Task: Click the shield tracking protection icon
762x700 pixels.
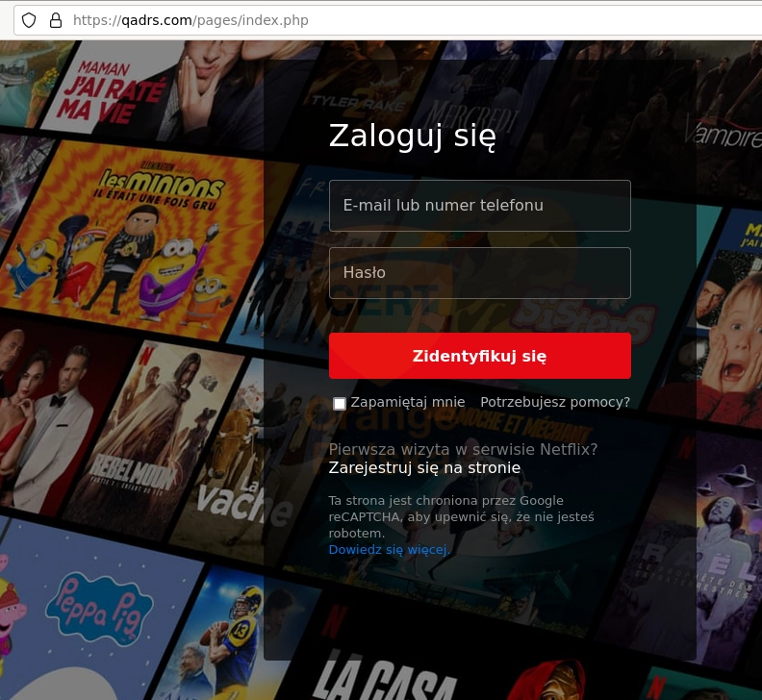Action: pyautogui.click(x=29, y=20)
